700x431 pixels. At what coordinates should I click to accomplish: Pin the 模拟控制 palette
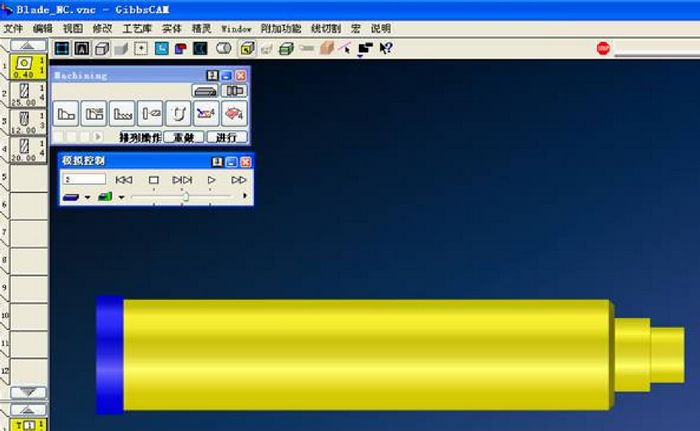[217, 162]
